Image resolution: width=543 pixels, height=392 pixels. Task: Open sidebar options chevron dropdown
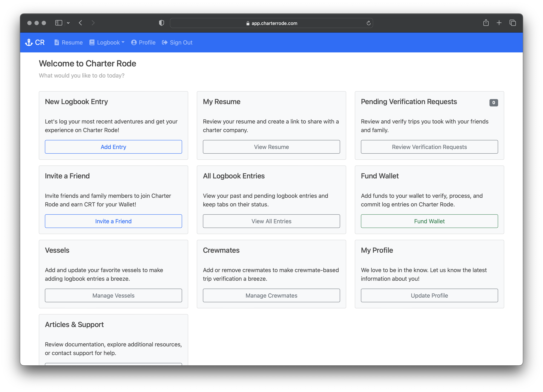68,23
